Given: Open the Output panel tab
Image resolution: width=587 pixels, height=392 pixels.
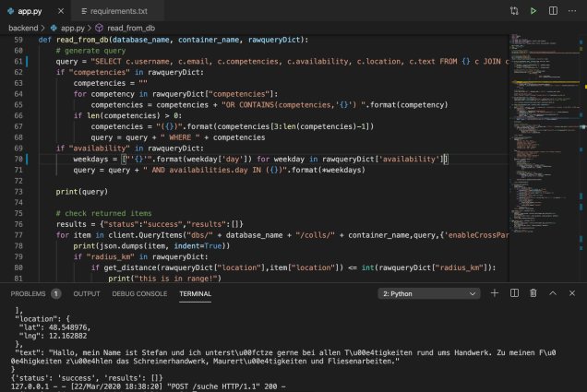Looking at the screenshot, I should point(87,293).
